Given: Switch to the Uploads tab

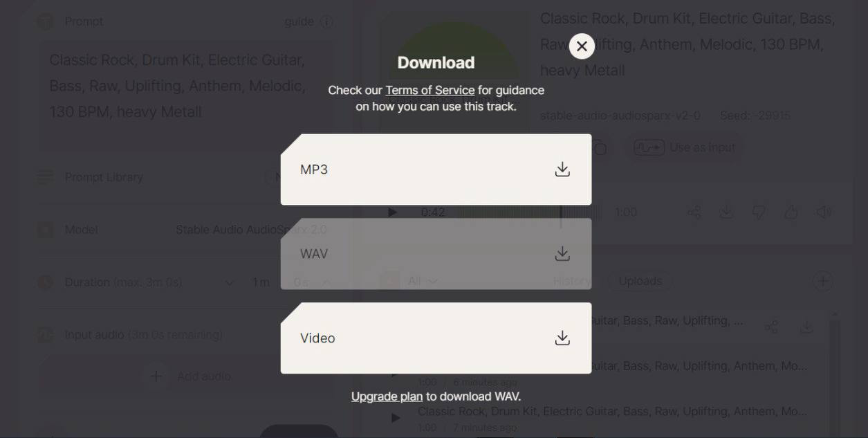Looking at the screenshot, I should coord(640,281).
